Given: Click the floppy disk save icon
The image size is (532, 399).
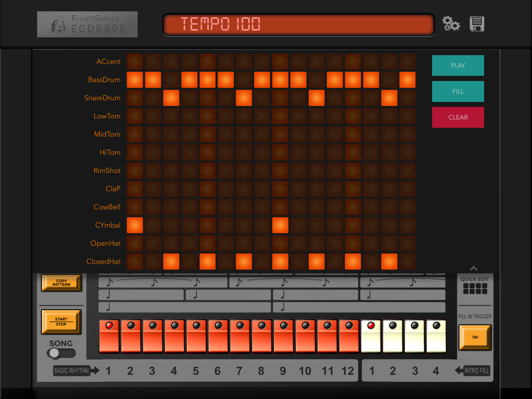Looking at the screenshot, I should pyautogui.click(x=477, y=24).
